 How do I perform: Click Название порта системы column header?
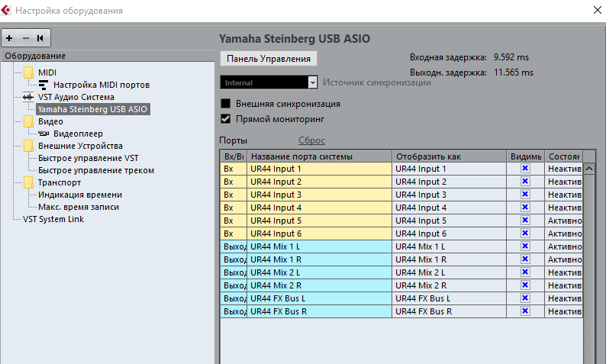[319, 156]
